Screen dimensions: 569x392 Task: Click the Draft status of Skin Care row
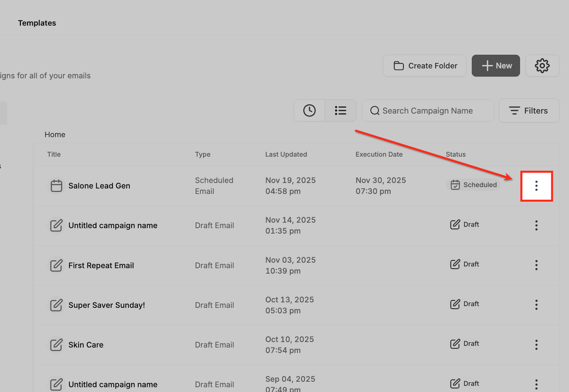[465, 344]
